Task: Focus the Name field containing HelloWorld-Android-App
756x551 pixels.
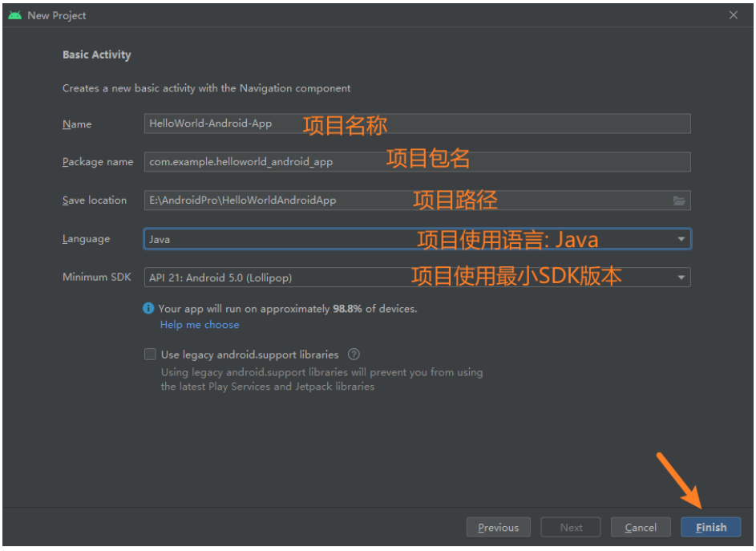Action: tap(417, 124)
